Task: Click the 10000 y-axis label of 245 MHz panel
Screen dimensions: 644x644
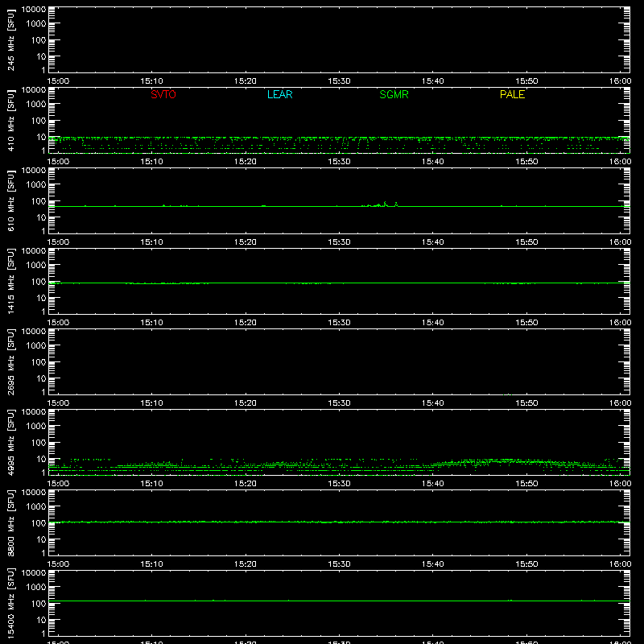Action: [34, 10]
